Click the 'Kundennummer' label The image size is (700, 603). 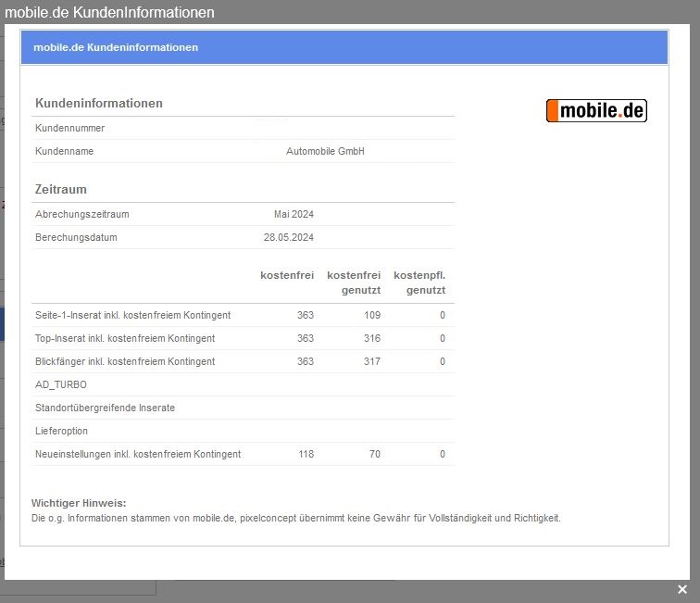pos(69,128)
